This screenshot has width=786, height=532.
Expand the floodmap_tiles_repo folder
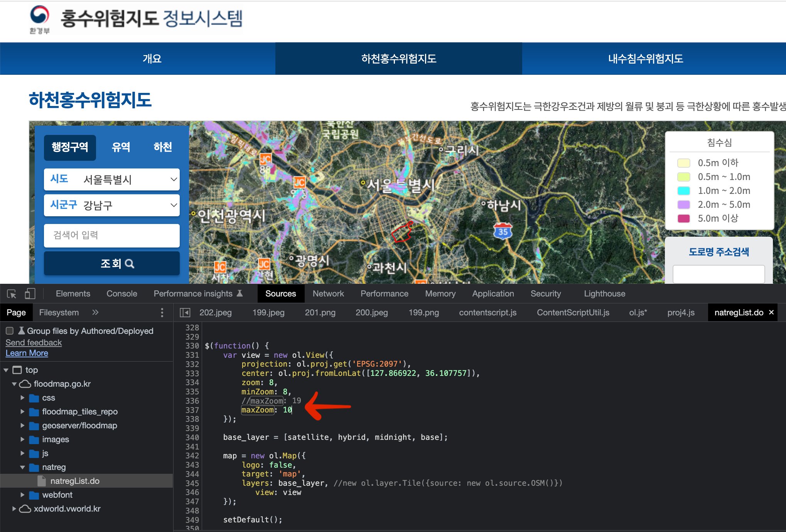22,411
